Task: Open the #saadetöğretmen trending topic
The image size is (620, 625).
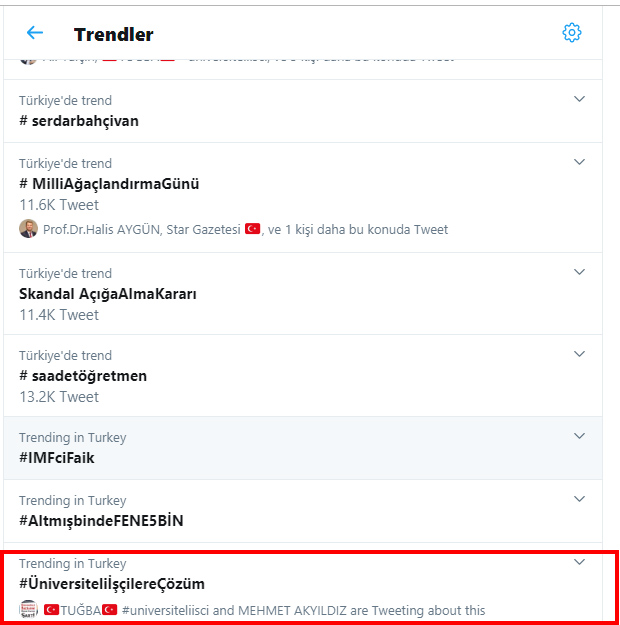Action: 83,376
